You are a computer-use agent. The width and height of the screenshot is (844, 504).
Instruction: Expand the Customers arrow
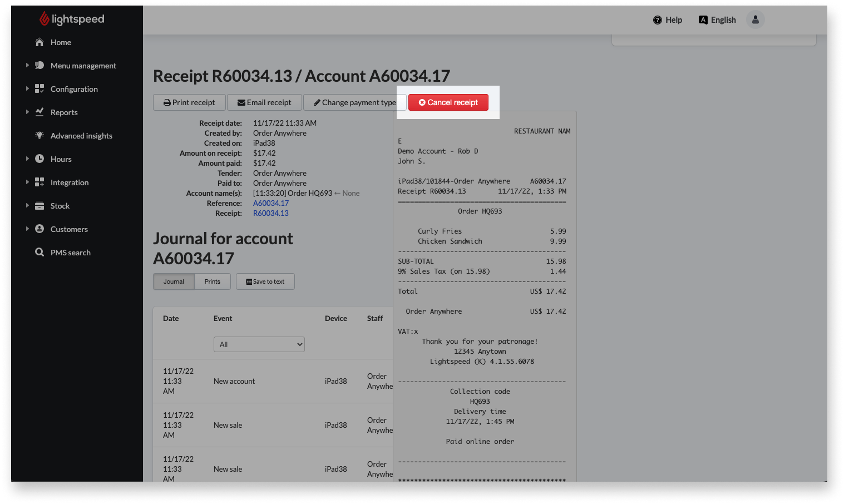click(x=27, y=229)
